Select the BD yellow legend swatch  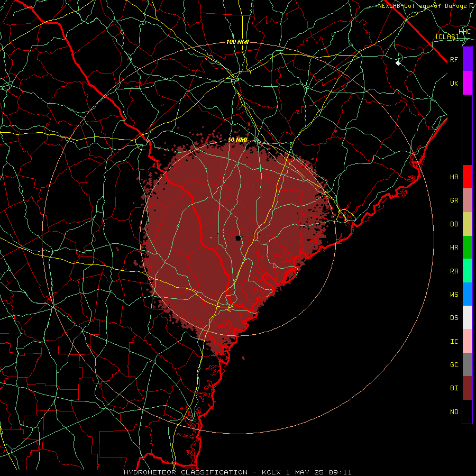[x=467, y=224]
